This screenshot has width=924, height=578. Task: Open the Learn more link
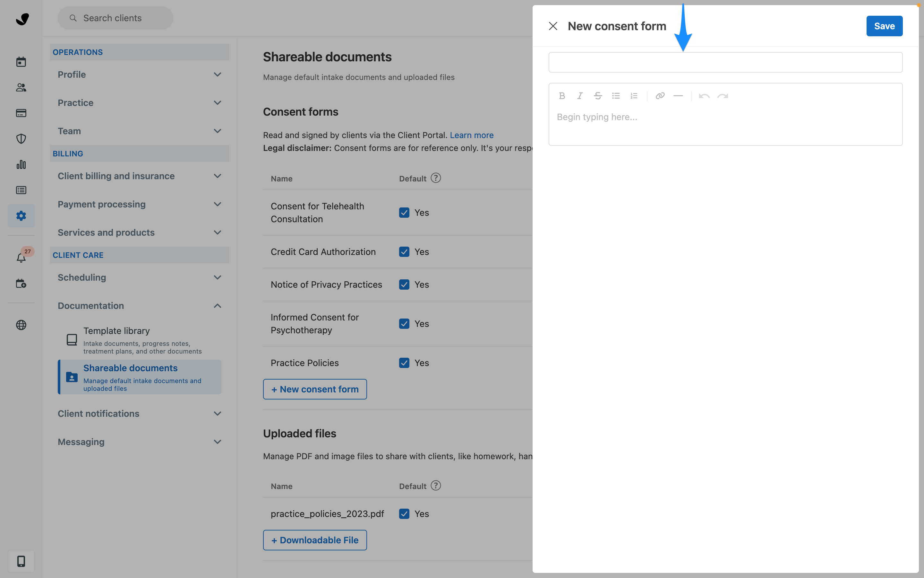coord(472,135)
